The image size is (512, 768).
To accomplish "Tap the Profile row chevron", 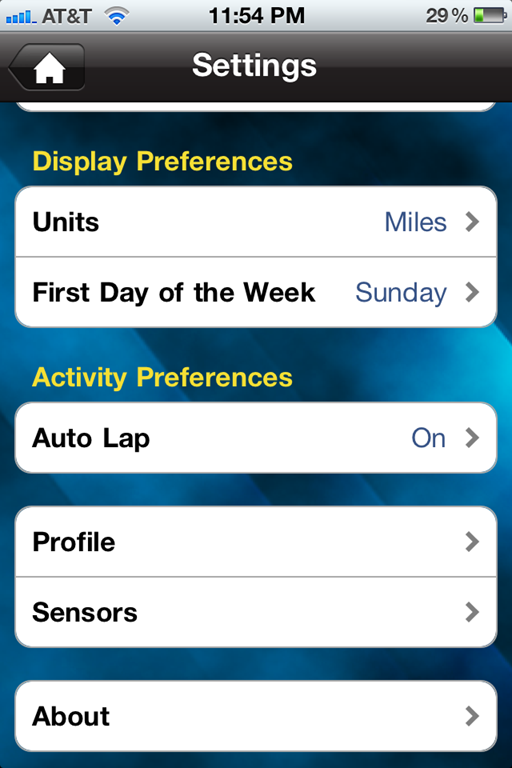I will pos(472,542).
